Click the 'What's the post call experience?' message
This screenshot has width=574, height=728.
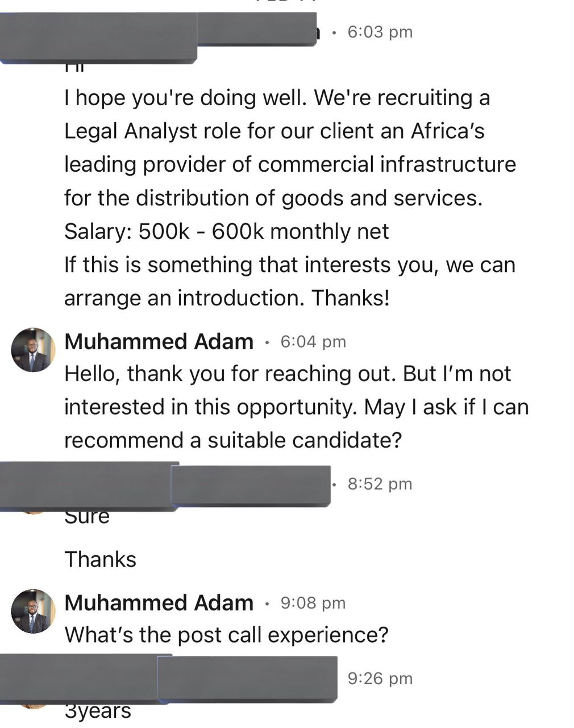click(x=227, y=635)
